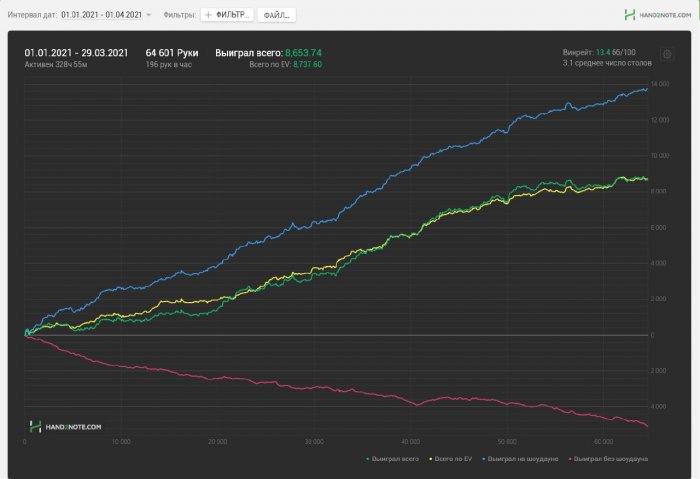Click the Фильтры label

pyautogui.click(x=179, y=15)
